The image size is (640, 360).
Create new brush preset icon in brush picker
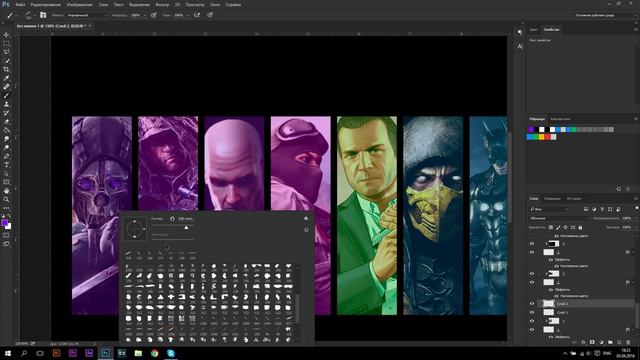coord(306,230)
